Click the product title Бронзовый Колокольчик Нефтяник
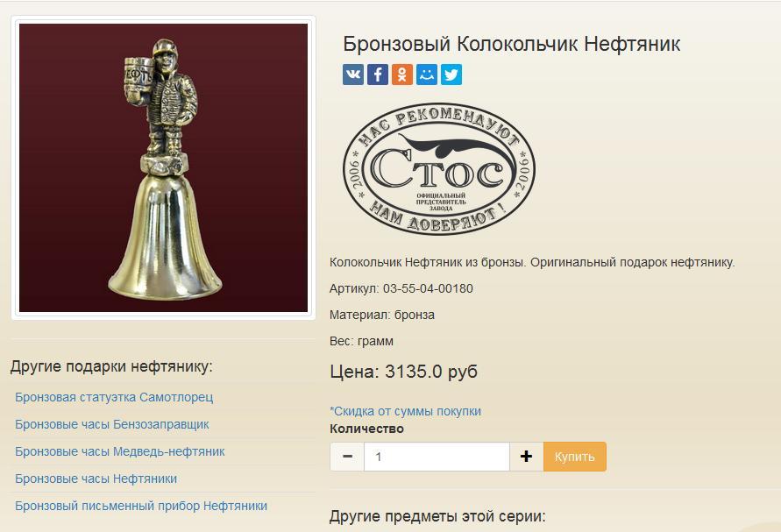The width and height of the screenshot is (781, 532). (x=512, y=44)
